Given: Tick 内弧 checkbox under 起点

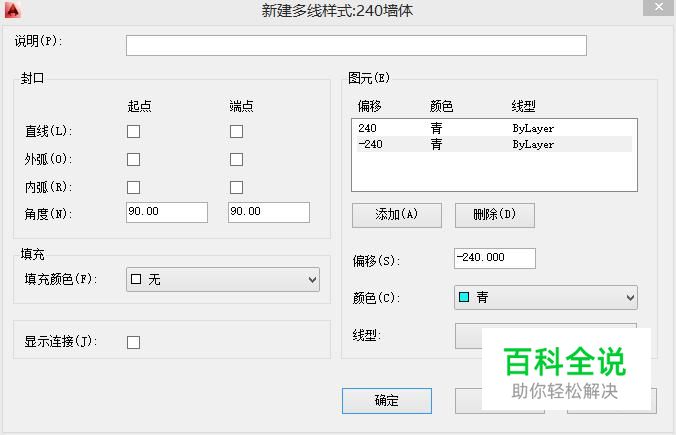Looking at the screenshot, I should (133, 187).
